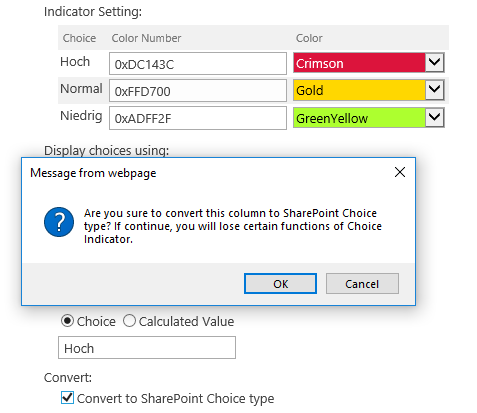Image resolution: width=477 pixels, height=413 pixels.
Task: Click the 0xDC143C color number field
Action: click(x=198, y=63)
